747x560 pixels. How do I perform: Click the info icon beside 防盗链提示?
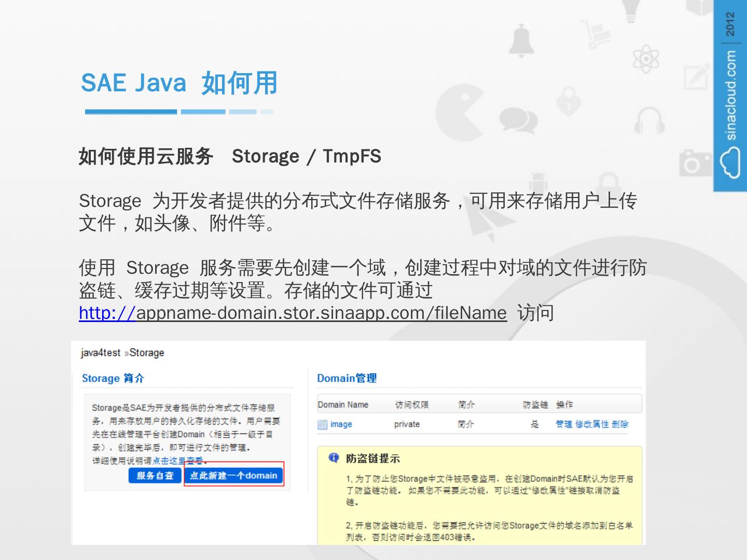click(334, 457)
